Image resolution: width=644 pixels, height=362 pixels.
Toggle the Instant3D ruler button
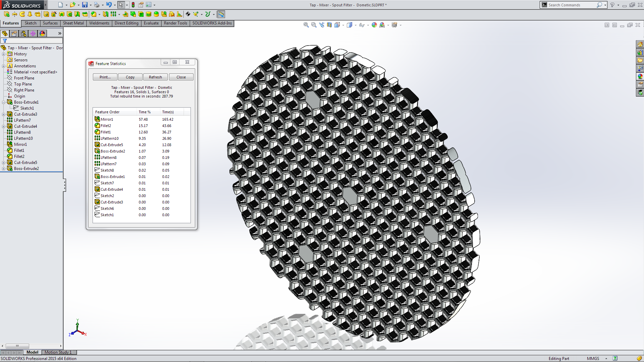click(221, 14)
